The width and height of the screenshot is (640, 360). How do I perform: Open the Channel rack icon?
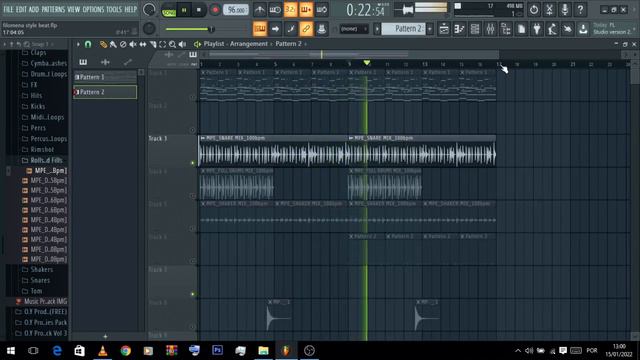[x=475, y=29]
